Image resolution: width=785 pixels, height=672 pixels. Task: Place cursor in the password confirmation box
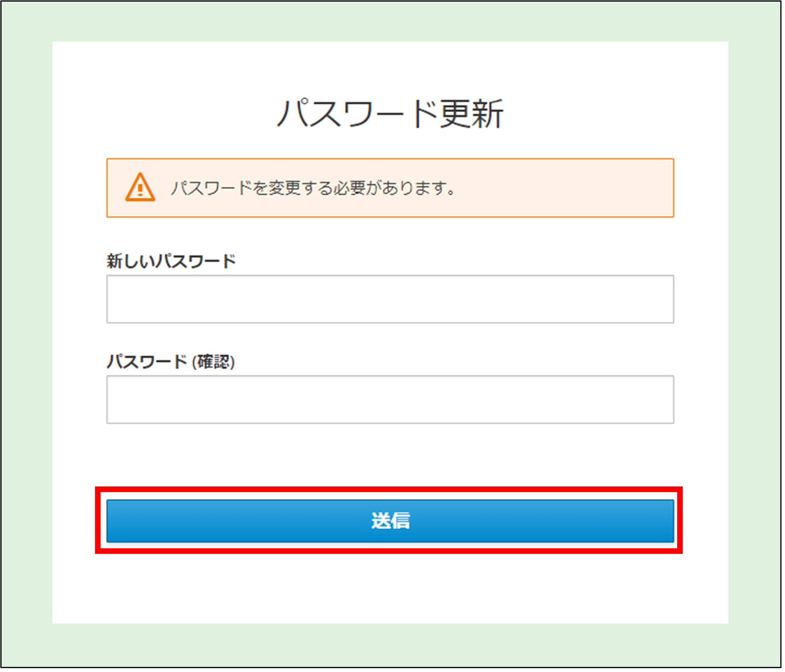390,399
